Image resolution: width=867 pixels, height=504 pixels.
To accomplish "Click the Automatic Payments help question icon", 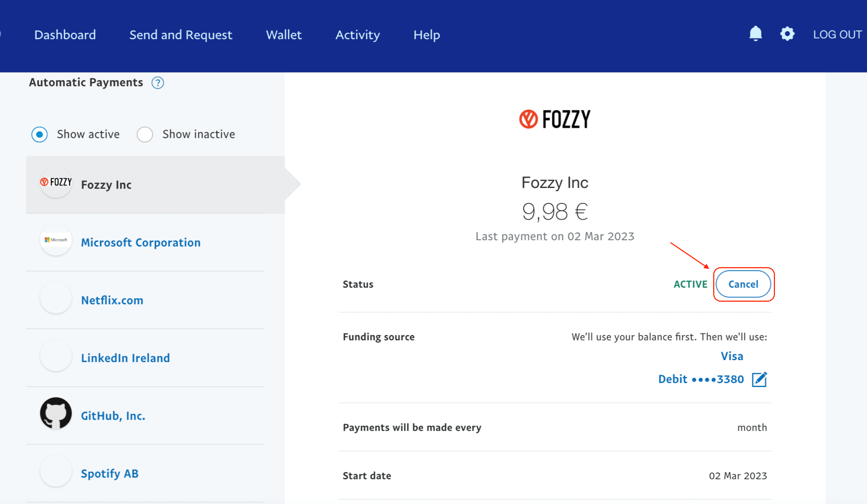I will 158,83.
